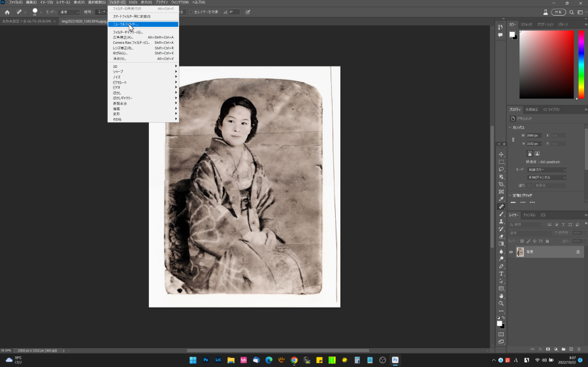Select the Zoom tool
The image size is (588, 367).
(501, 303)
